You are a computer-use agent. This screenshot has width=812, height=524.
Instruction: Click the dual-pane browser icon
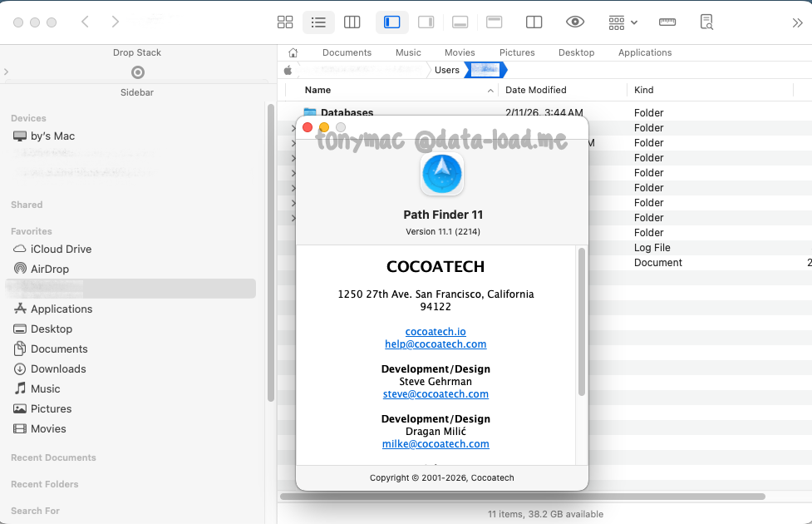[x=534, y=22]
